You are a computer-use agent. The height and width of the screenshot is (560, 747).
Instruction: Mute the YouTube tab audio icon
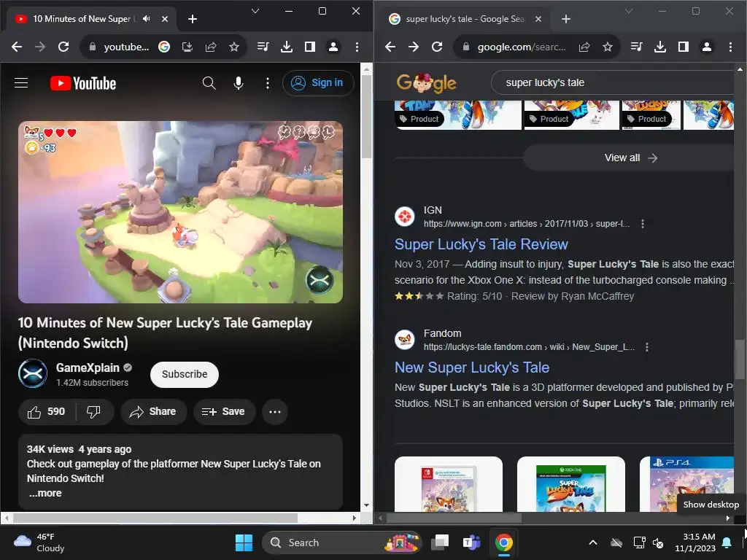[x=146, y=19]
